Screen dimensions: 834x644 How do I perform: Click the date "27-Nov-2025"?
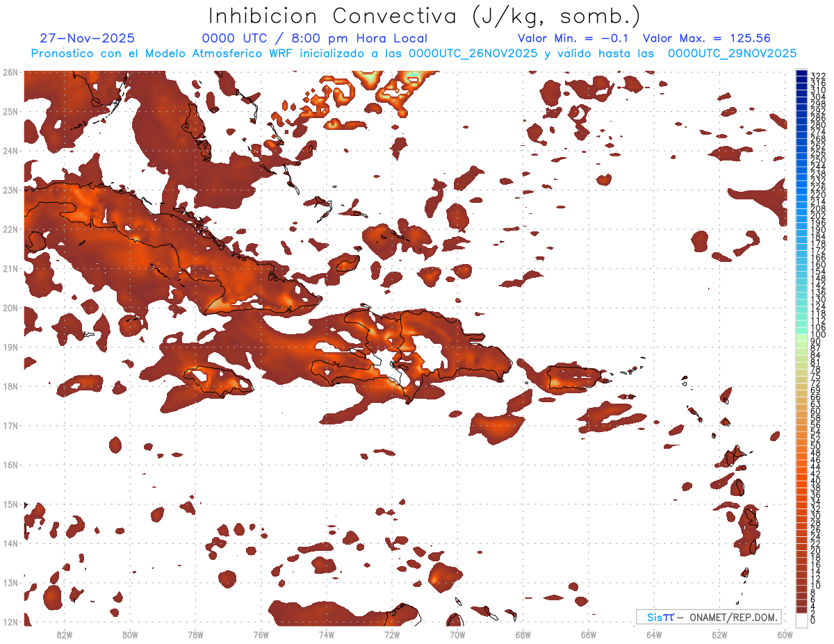(x=88, y=39)
